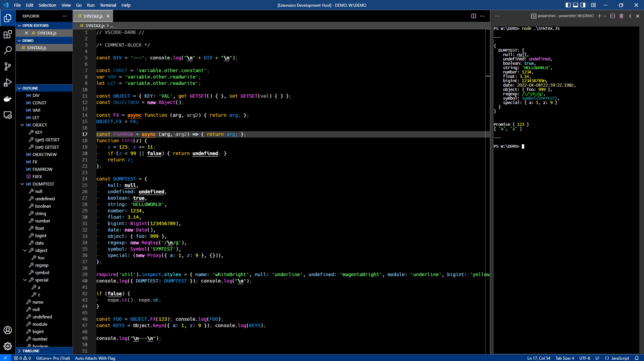Open the Docker view icon
This screenshot has height=361, width=644.
tap(8, 99)
